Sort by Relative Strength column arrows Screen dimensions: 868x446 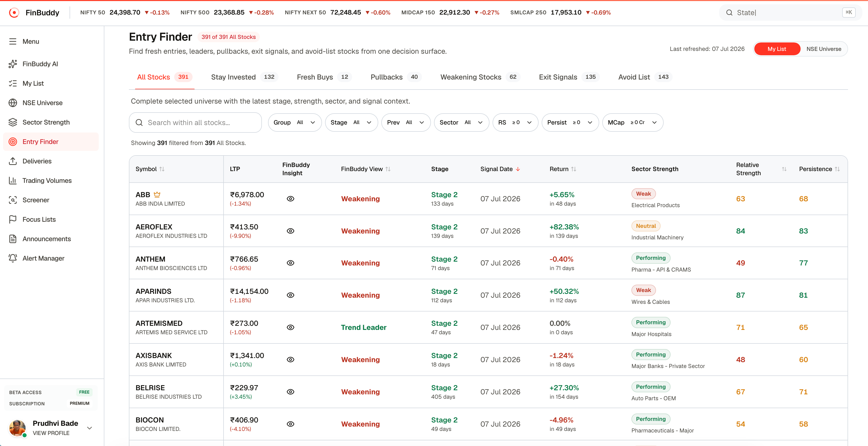(x=784, y=169)
